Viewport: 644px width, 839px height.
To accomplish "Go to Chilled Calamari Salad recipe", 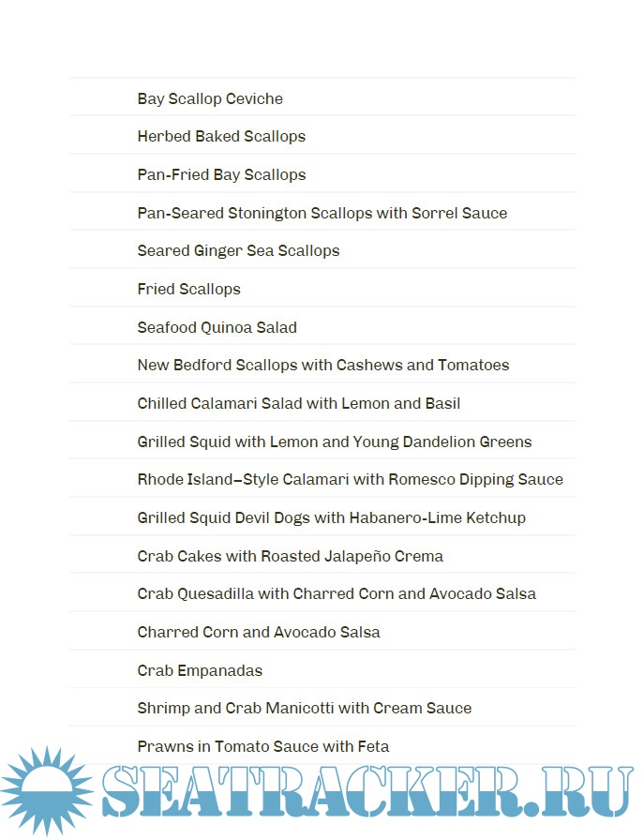I will click(298, 403).
